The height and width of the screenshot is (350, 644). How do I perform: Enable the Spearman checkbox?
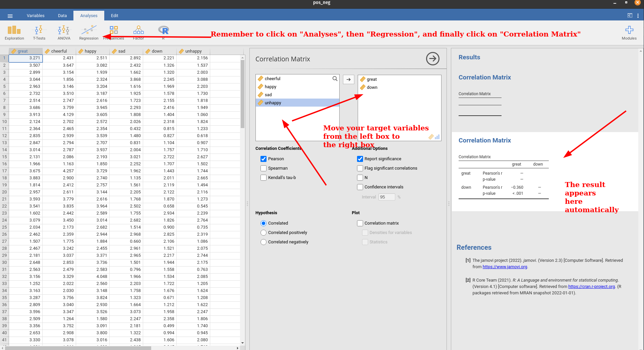pyautogui.click(x=264, y=168)
